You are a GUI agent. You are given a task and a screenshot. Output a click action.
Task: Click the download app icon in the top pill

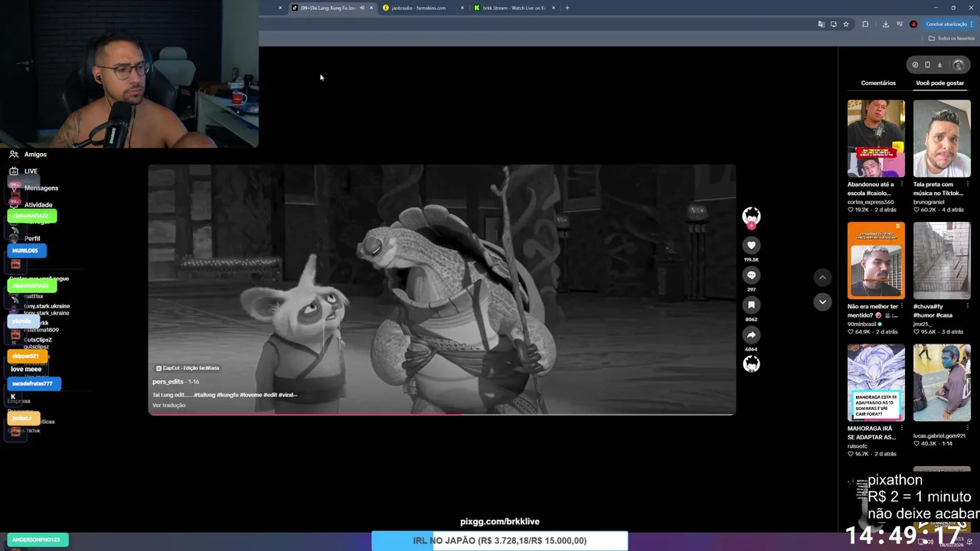pyautogui.click(x=939, y=65)
